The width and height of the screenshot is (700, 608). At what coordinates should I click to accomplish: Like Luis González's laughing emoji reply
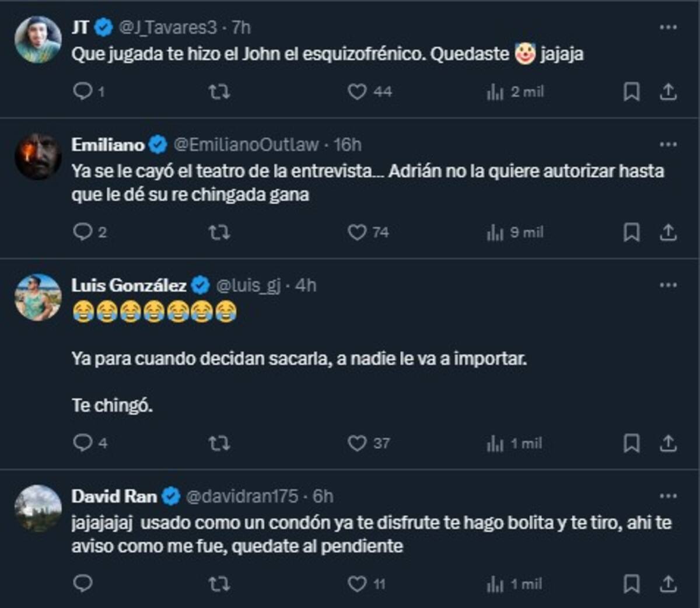point(357,444)
